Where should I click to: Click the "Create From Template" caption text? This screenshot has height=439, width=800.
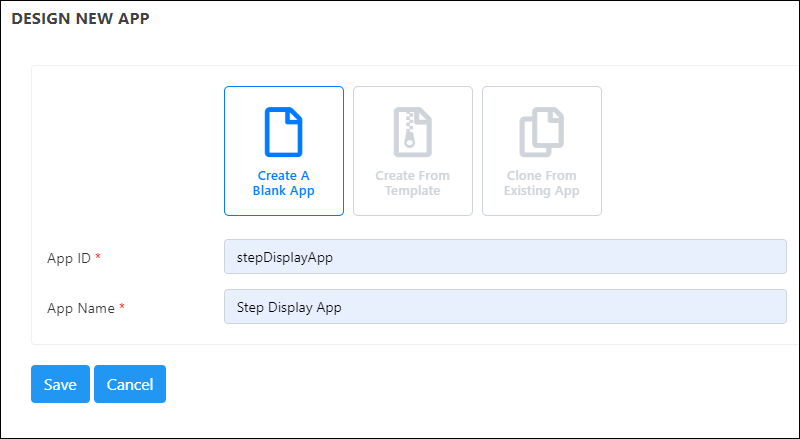pyautogui.click(x=413, y=183)
